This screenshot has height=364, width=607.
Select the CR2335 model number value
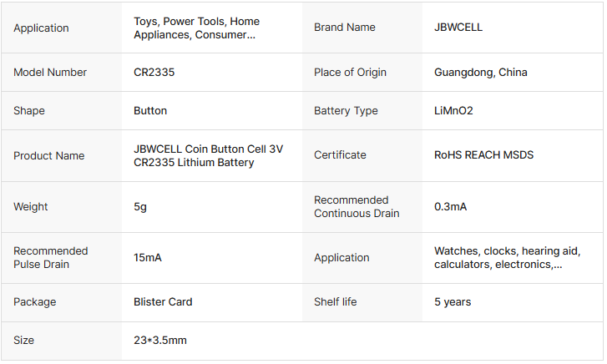154,73
